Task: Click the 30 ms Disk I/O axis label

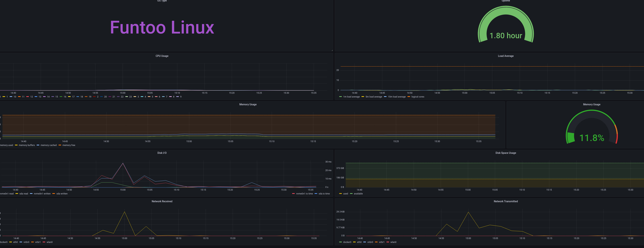Action: tap(328, 162)
